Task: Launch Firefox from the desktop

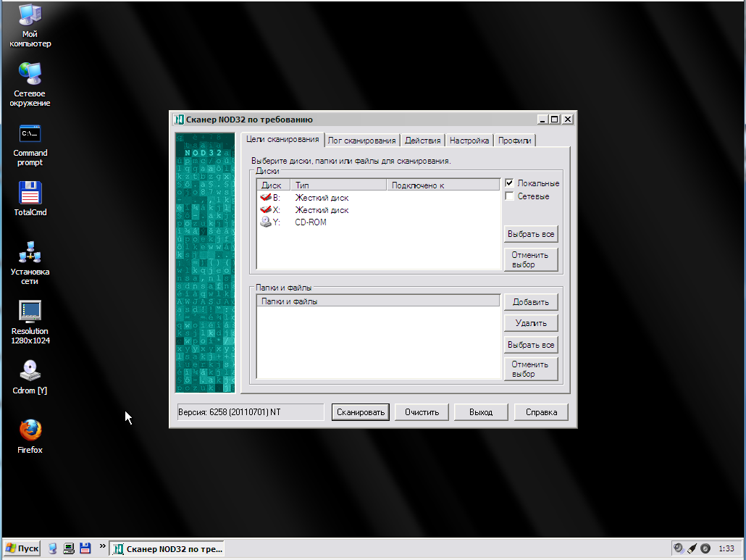Action: tap(30, 430)
